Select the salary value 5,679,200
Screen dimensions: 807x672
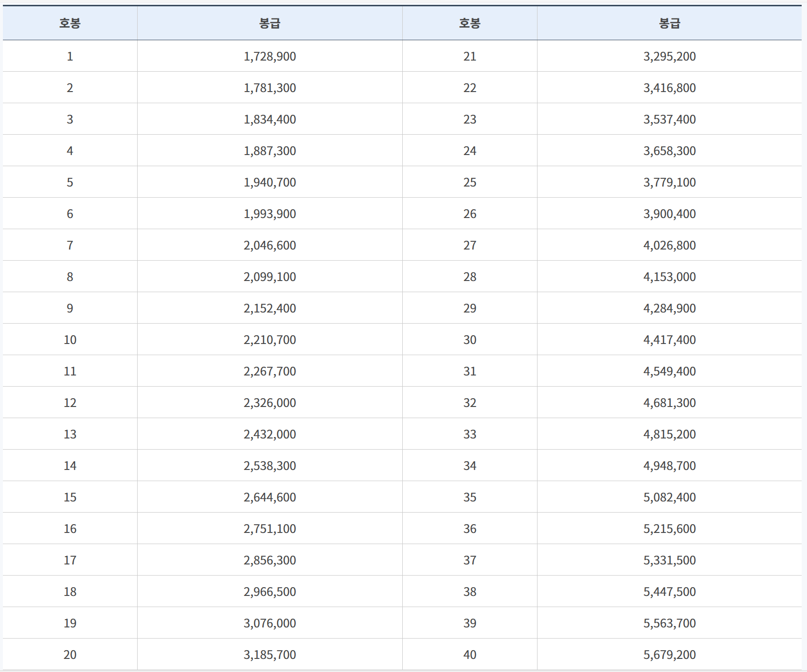click(x=669, y=655)
